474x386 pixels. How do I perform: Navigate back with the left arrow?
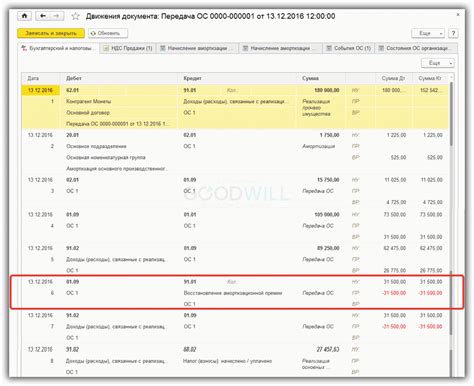[42, 16]
